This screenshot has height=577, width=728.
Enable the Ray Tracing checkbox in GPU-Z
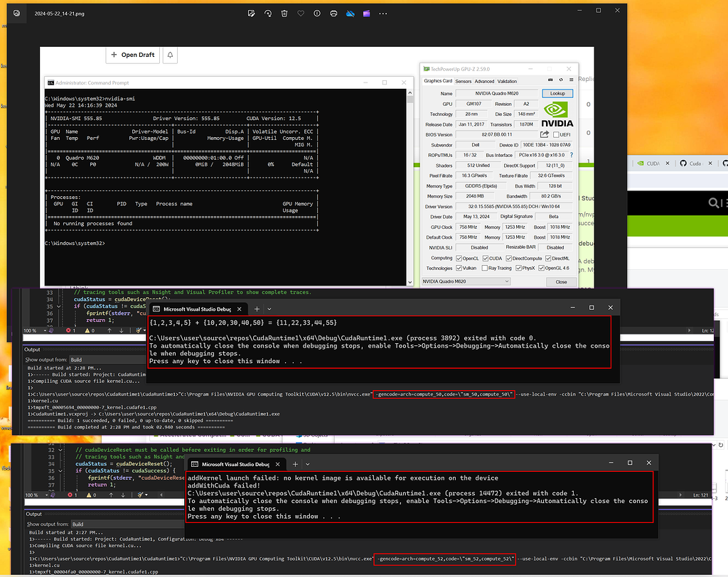pyautogui.click(x=484, y=268)
